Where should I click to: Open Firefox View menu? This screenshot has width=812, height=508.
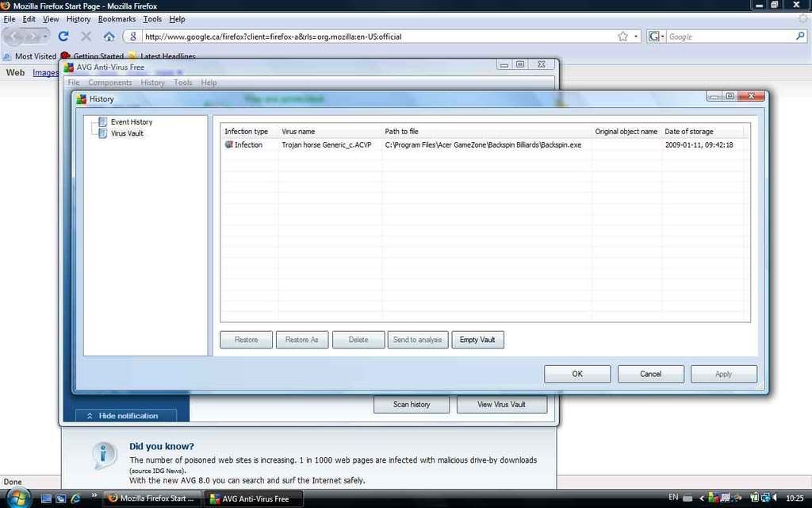pyautogui.click(x=51, y=19)
